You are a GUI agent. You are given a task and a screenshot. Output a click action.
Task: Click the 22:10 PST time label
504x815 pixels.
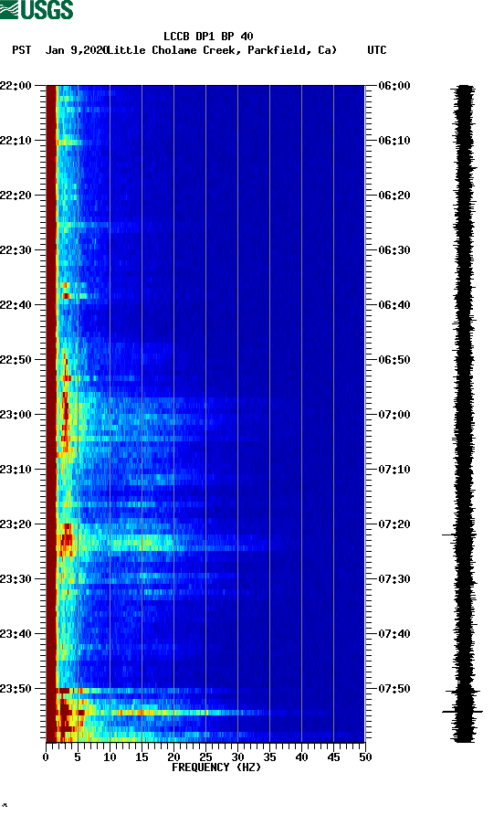pyautogui.click(x=16, y=141)
